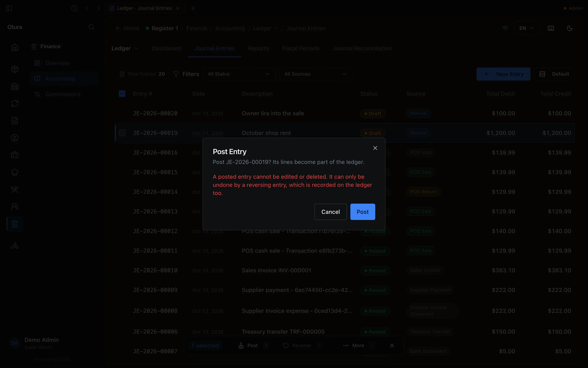
Task: Cancel the Post Entry dialog
Action: 331,212
